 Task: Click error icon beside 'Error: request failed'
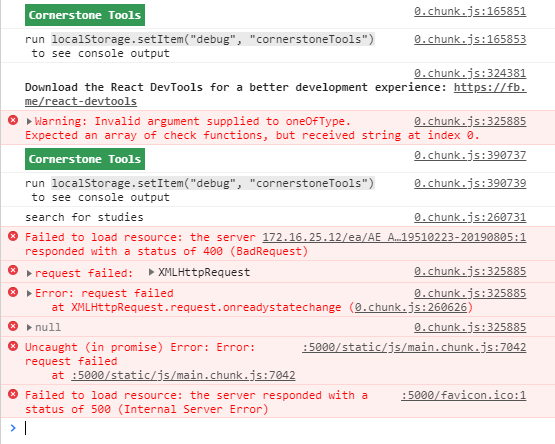(13, 292)
